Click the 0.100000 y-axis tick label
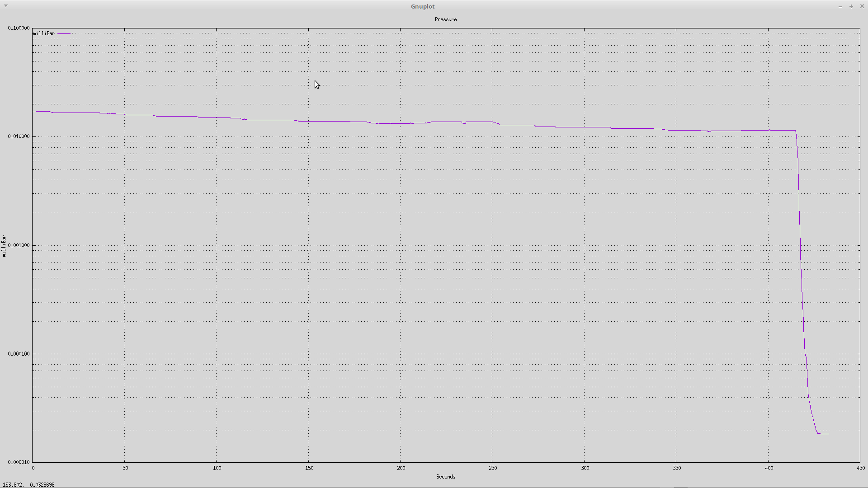The image size is (868, 488). (x=19, y=28)
